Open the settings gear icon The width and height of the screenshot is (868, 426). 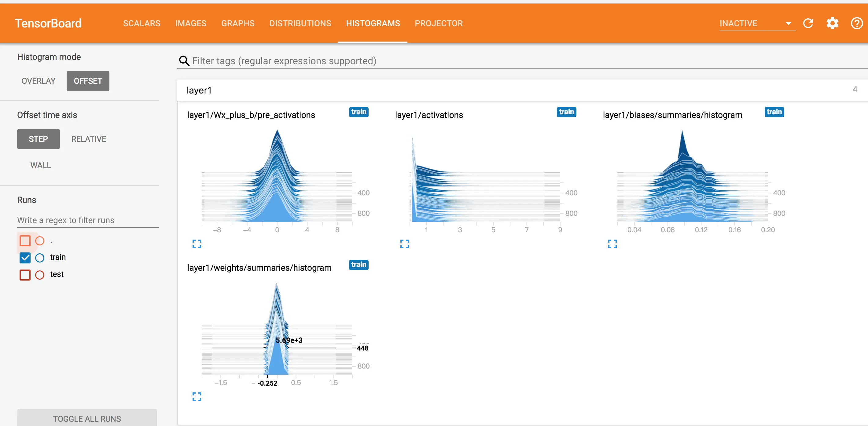(832, 23)
